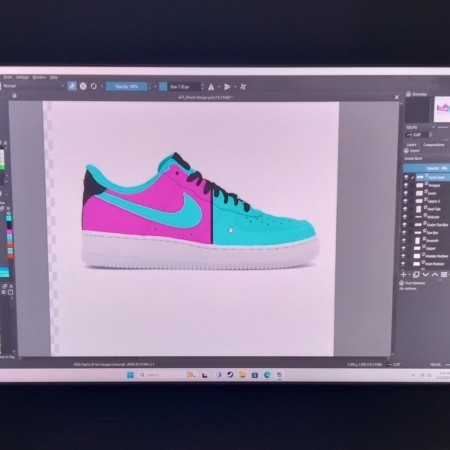The height and width of the screenshot is (450, 450).
Task: Open the horizontal mirror options dropdown arrow
Action: 218,87
